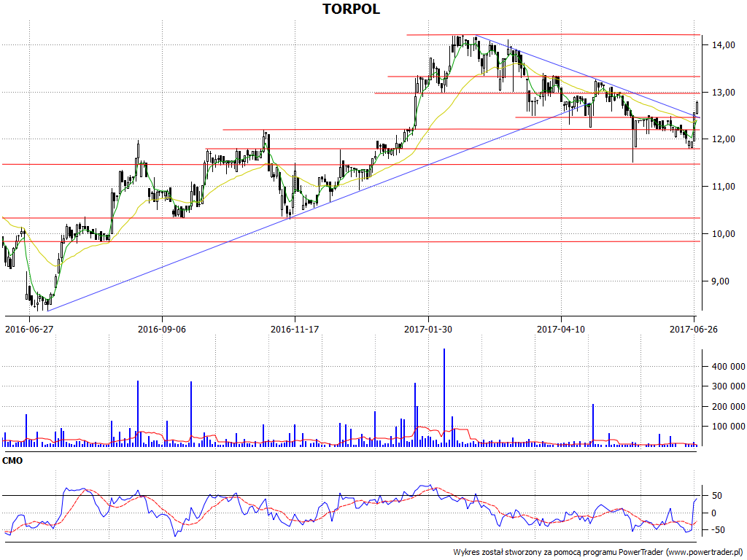The image size is (747, 560).
Task: Click the CMO indicator label
Action: coord(12,461)
